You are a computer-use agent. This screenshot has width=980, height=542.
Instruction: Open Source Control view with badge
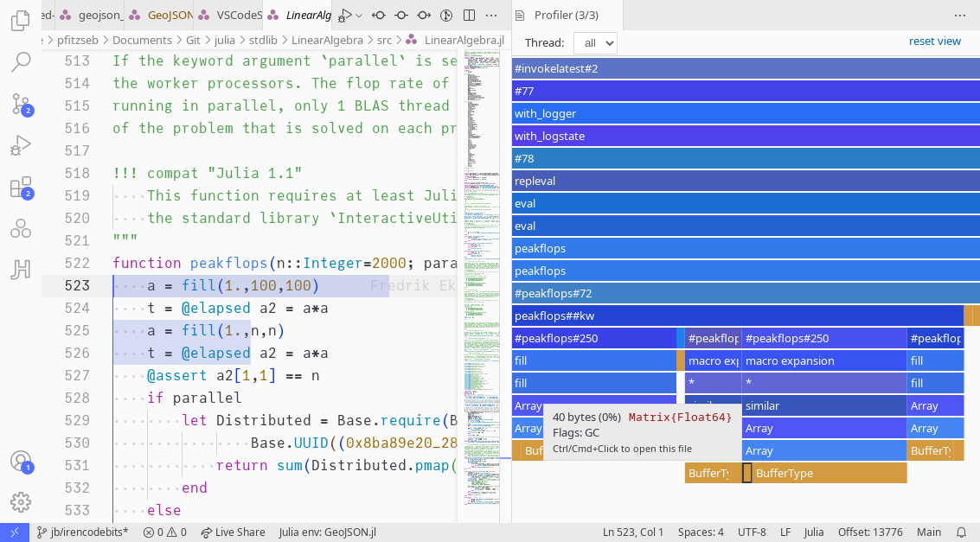coord(21,104)
